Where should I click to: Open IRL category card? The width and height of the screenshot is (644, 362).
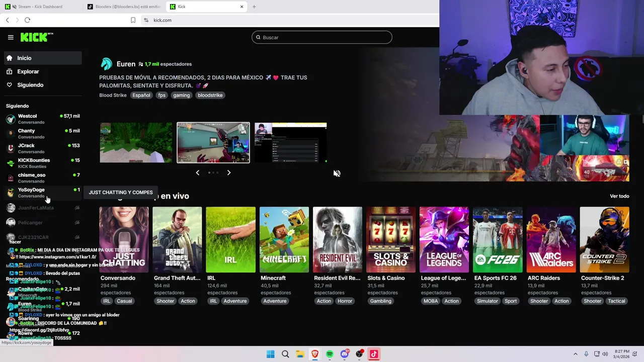[x=230, y=240]
